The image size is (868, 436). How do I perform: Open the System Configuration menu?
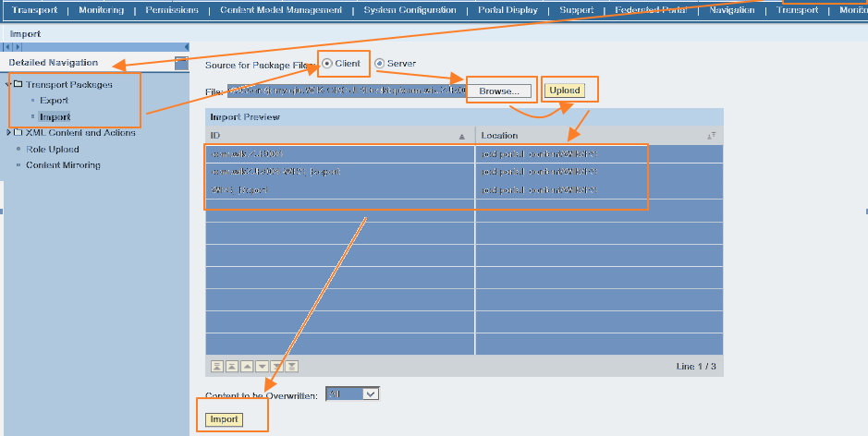(x=410, y=10)
